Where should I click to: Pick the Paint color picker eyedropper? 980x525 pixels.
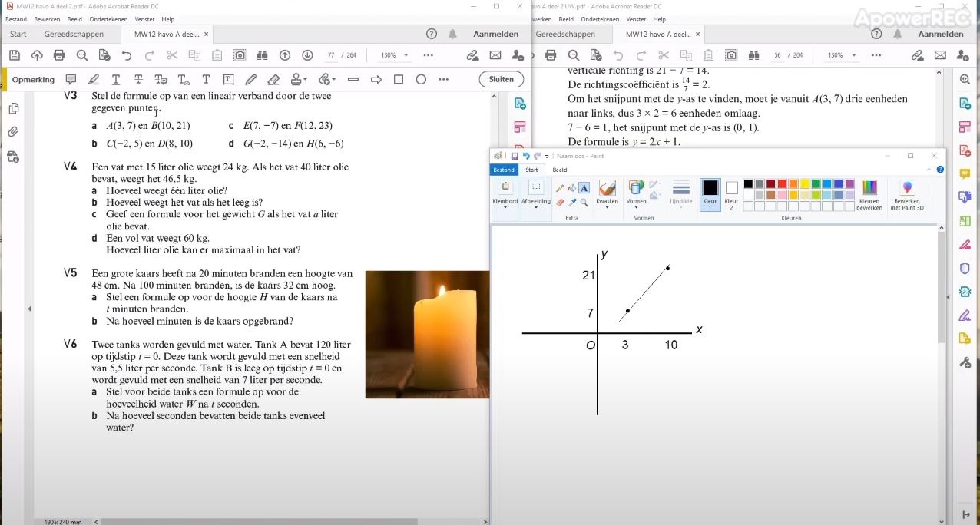coord(572,203)
